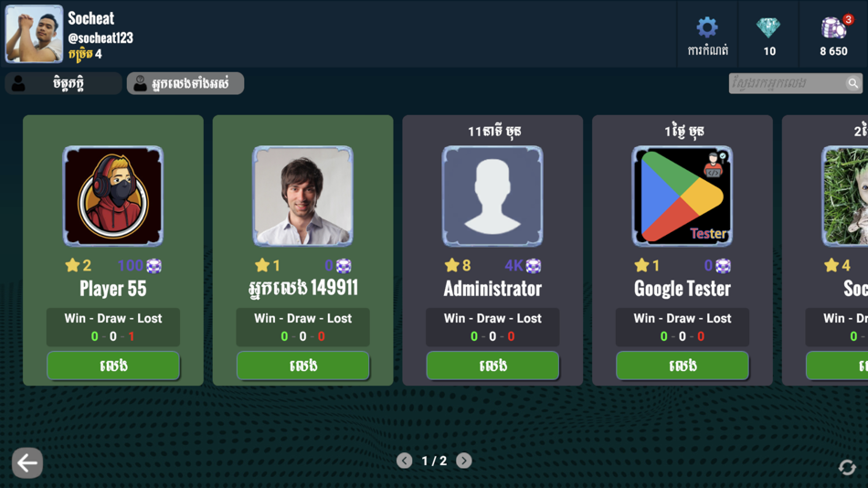This screenshot has width=868, height=488.
Task: Start game against player 149911
Action: (x=302, y=366)
